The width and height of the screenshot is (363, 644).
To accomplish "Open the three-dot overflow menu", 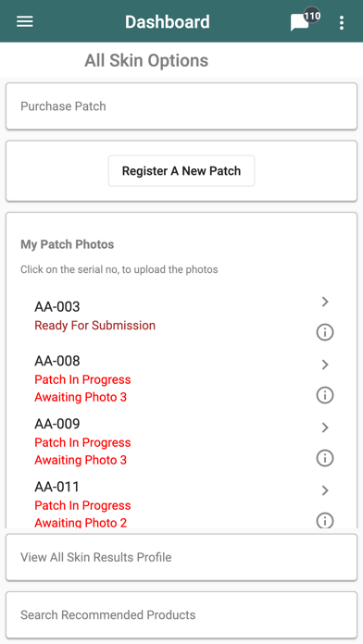I will [x=341, y=22].
